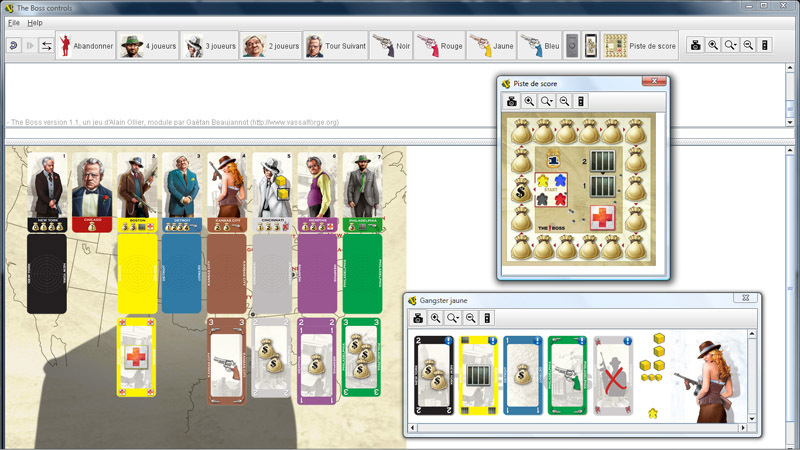The width and height of the screenshot is (800, 450).
Task: Zoom in using the main toolbar magnifier
Action: point(713,46)
